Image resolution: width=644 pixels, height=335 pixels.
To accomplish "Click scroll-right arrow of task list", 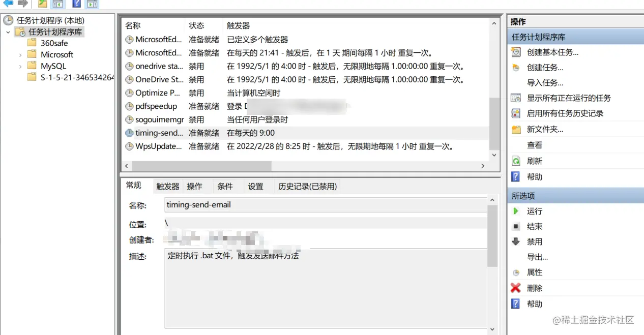I will (483, 166).
